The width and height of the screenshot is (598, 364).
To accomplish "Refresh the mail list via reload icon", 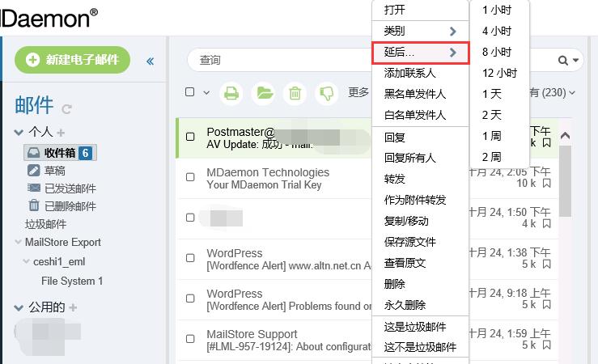I will (x=66, y=109).
